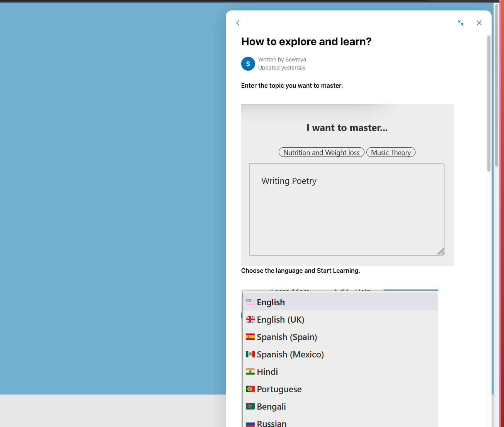Open the Help navigation item
Image resolution: width=504 pixels, height=427 pixels.
click(x=363, y=291)
